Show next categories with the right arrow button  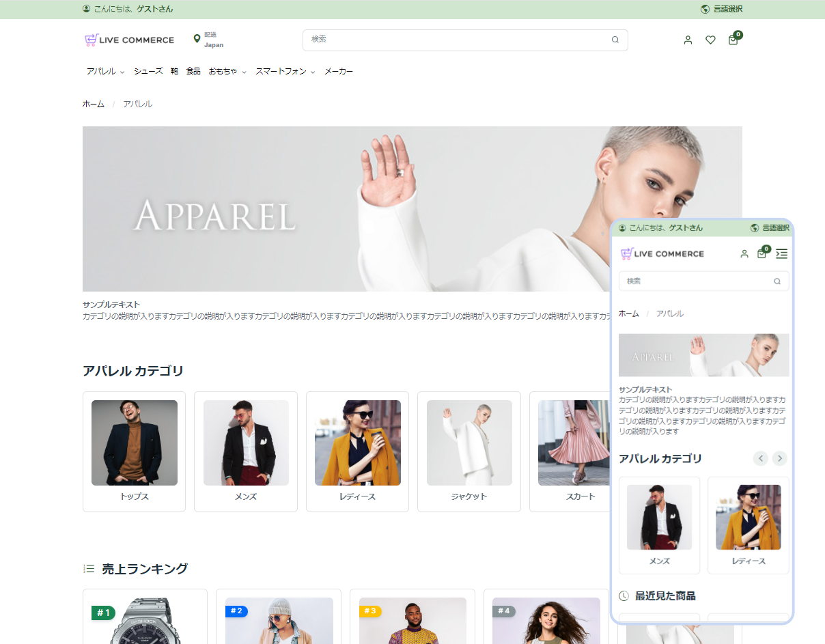pyautogui.click(x=779, y=459)
